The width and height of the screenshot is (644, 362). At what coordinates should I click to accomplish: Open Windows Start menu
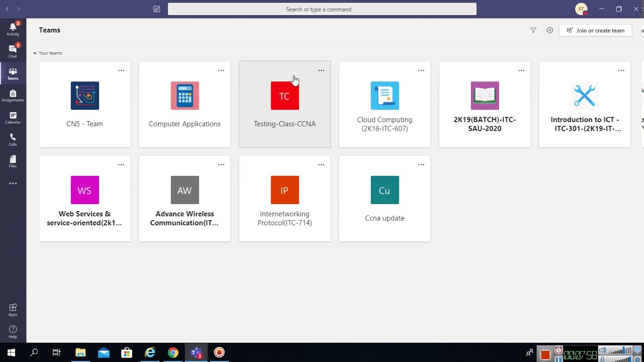[11, 352]
